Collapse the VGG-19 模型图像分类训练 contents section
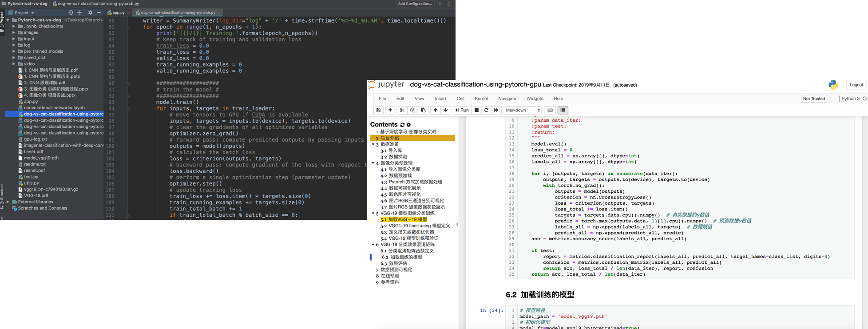The image size is (868, 329). point(373,214)
